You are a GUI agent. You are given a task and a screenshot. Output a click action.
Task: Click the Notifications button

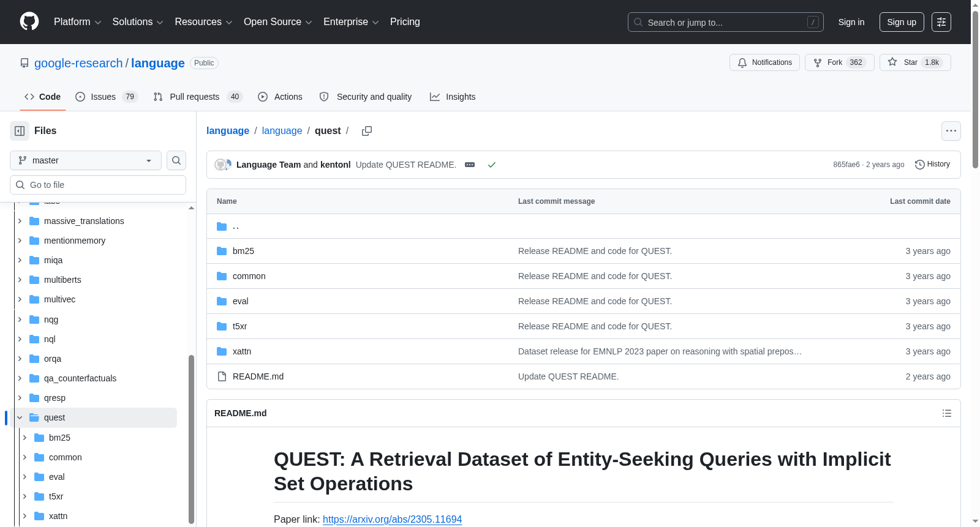(x=764, y=62)
